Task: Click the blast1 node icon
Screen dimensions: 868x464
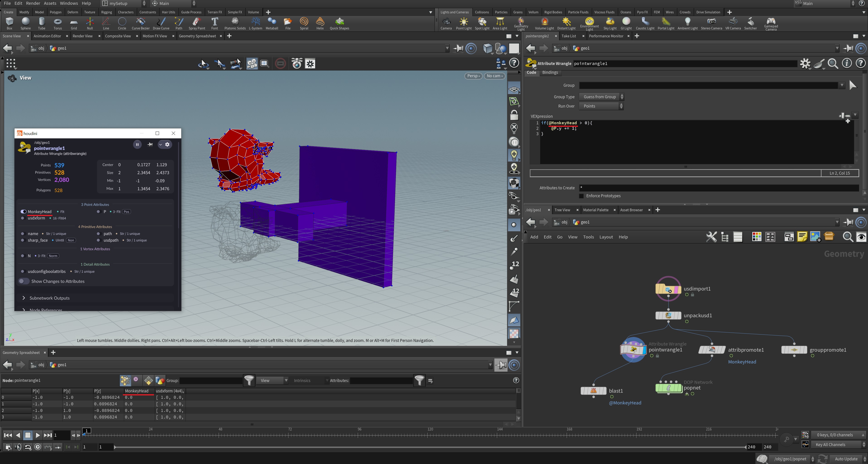Action: pyautogui.click(x=593, y=391)
